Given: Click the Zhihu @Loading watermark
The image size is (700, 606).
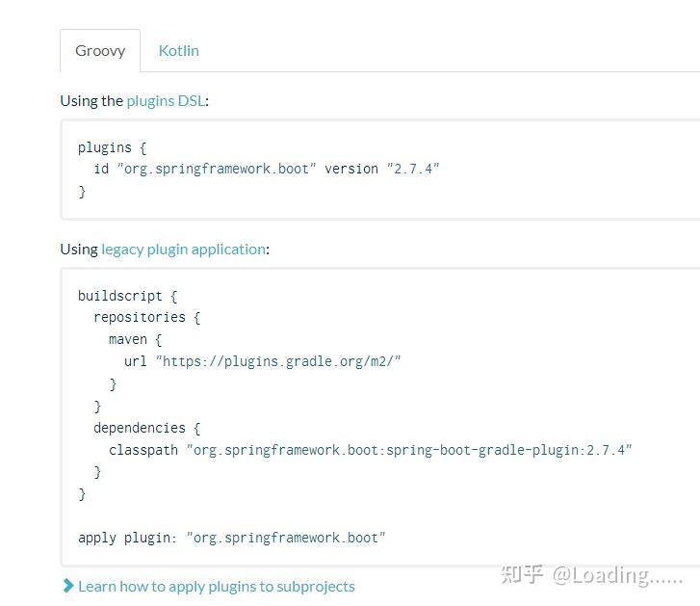Looking at the screenshot, I should [593, 575].
